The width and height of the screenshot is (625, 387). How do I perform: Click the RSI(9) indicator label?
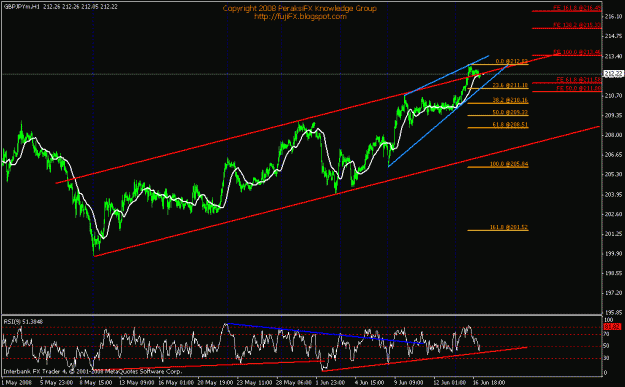coord(24,321)
